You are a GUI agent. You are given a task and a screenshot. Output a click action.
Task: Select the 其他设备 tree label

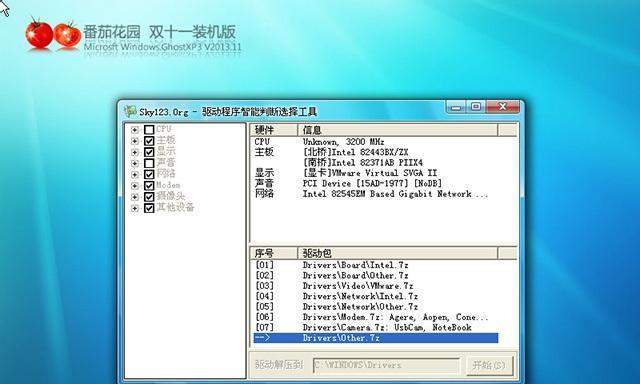tap(176, 207)
